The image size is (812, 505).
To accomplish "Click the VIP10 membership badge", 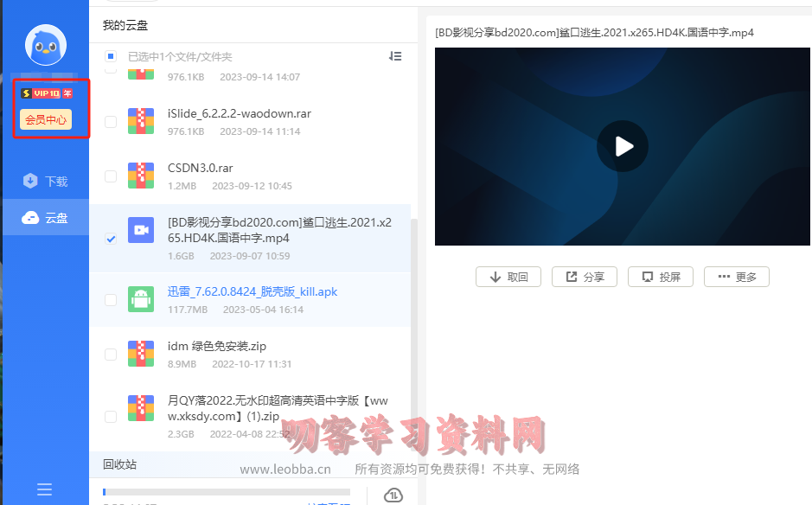I will coord(46,93).
